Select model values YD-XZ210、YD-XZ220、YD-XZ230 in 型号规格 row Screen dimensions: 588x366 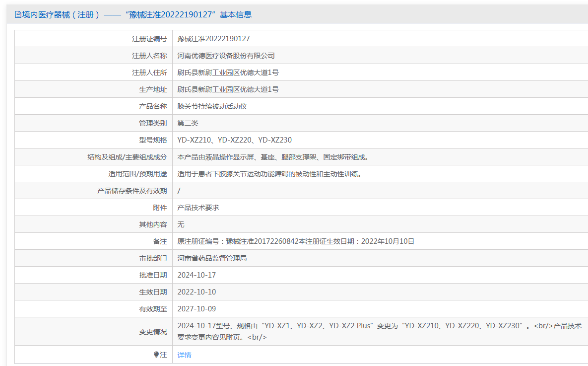click(x=234, y=140)
